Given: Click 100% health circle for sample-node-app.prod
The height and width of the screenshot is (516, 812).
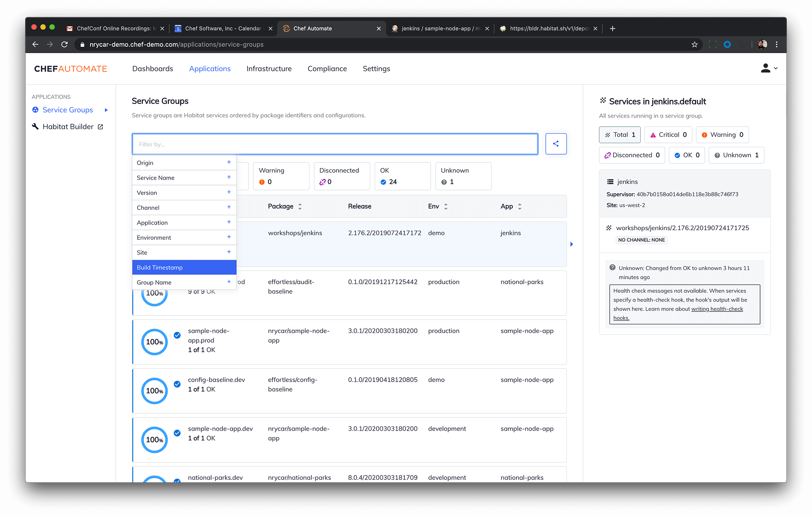Looking at the screenshot, I should (x=154, y=342).
